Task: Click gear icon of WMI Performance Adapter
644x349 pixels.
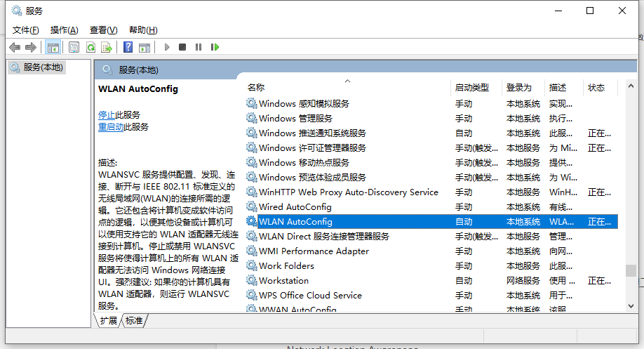Action: (x=251, y=251)
